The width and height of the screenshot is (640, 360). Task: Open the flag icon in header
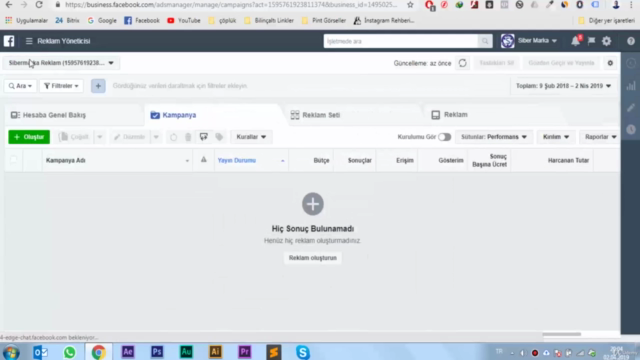point(591,41)
